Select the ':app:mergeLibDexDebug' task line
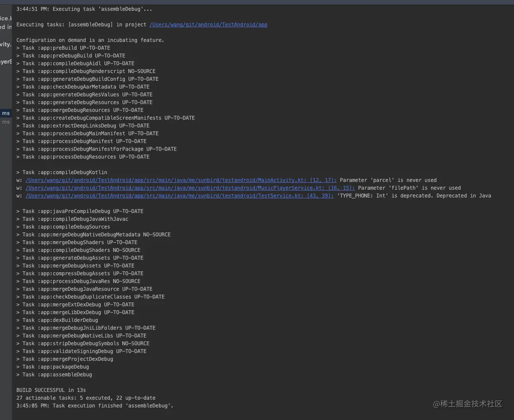Viewport: 514px width, 420px height. tap(76, 313)
